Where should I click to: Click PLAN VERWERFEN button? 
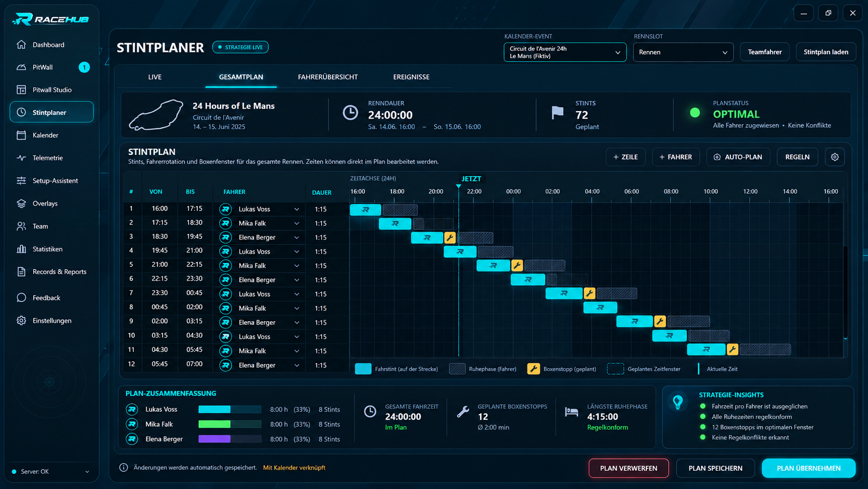pos(629,468)
